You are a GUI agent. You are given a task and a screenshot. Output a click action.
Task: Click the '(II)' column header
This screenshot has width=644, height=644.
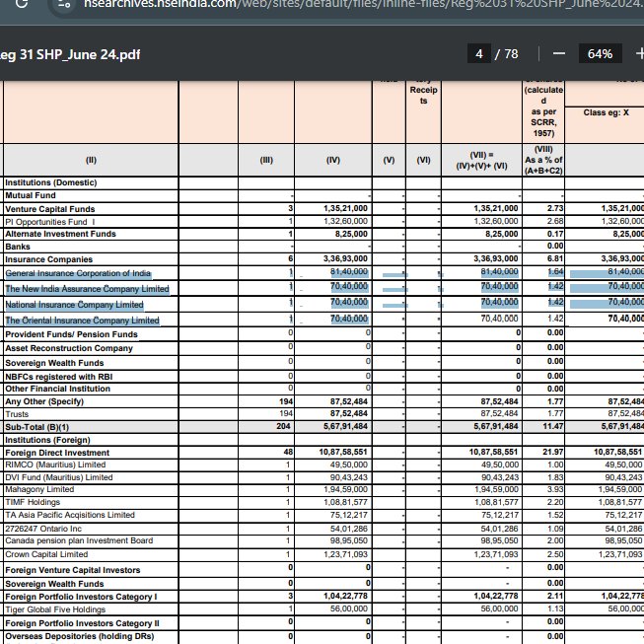[91, 161]
